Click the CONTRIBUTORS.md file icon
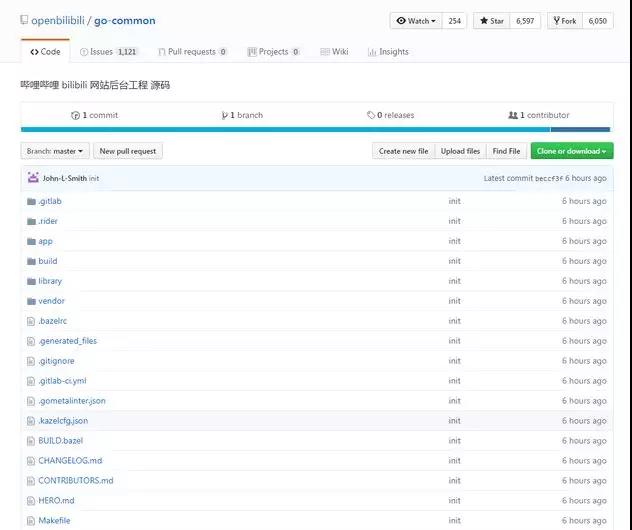 [31, 481]
